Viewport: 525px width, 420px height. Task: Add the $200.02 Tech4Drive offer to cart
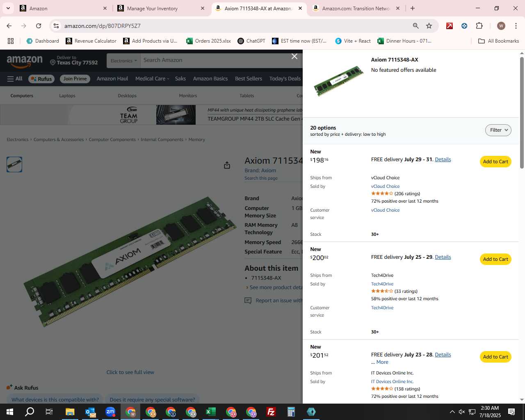pos(495,259)
